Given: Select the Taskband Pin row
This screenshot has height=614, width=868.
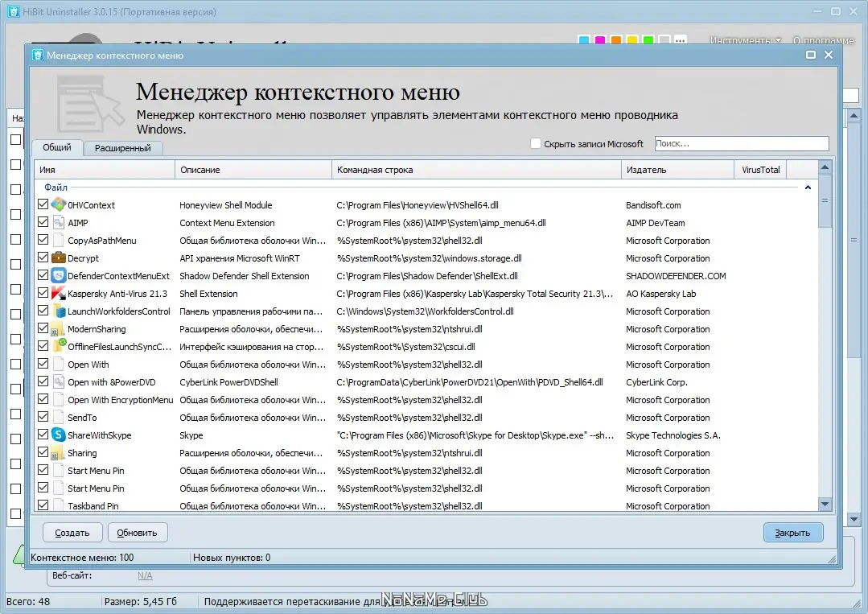Looking at the screenshot, I should click(x=426, y=505).
